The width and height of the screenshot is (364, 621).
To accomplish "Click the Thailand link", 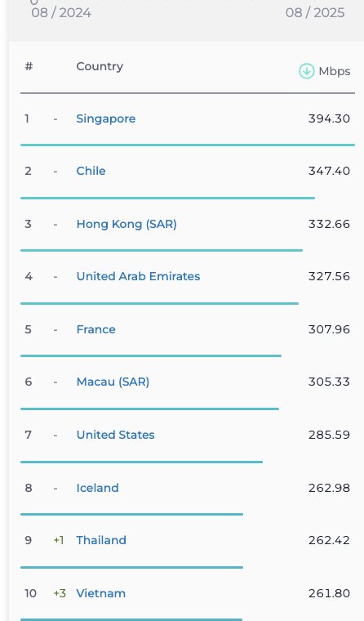I will (x=101, y=540).
